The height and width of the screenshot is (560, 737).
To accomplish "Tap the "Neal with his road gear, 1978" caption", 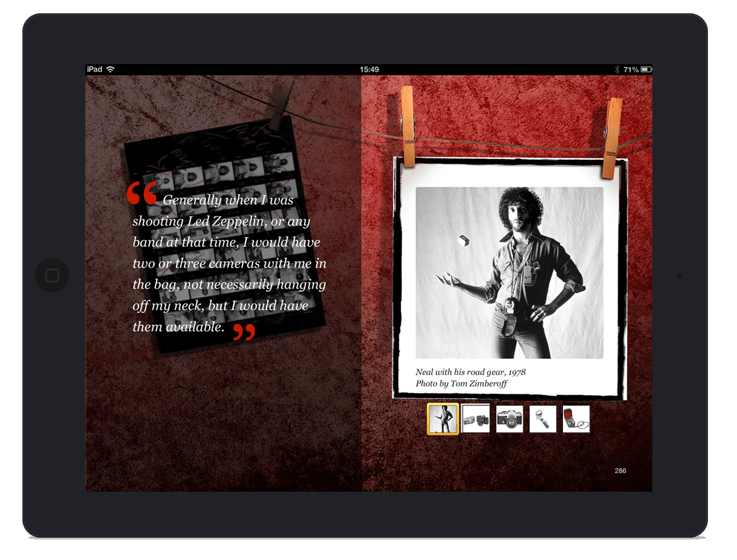I will pyautogui.click(x=470, y=372).
